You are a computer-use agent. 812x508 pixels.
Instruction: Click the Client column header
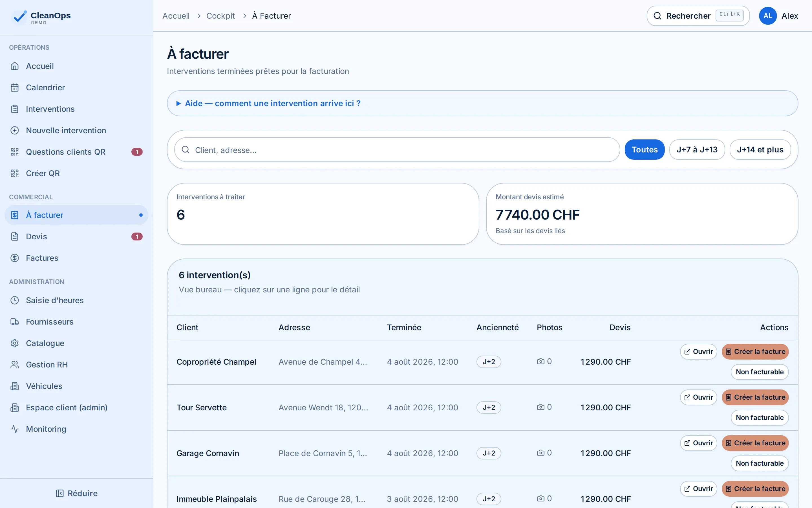pyautogui.click(x=187, y=327)
